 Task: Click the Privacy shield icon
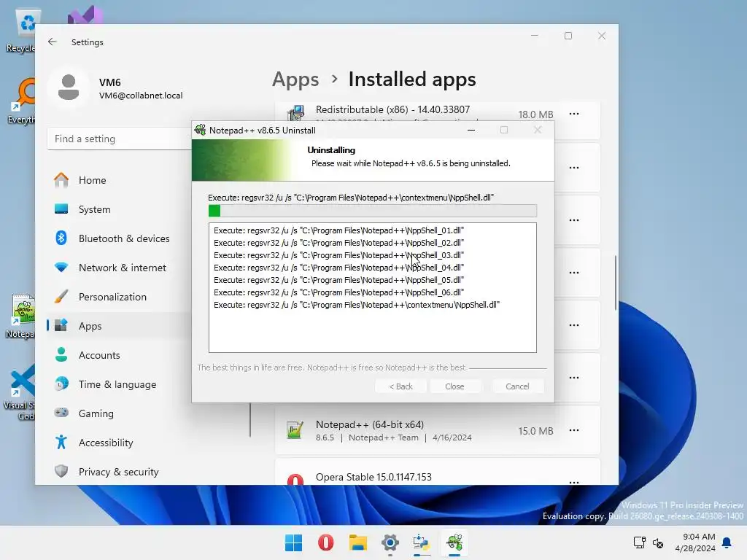coord(61,471)
